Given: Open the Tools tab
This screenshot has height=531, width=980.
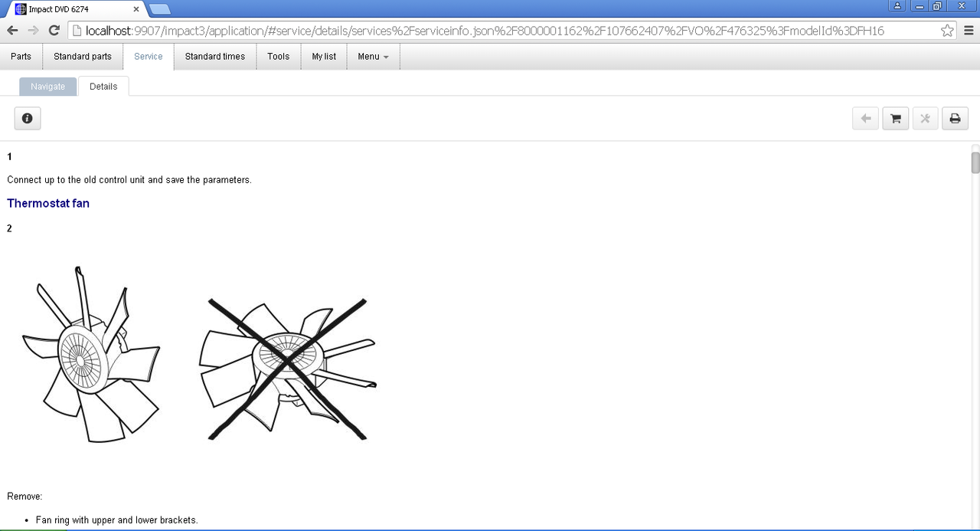Looking at the screenshot, I should pos(279,57).
